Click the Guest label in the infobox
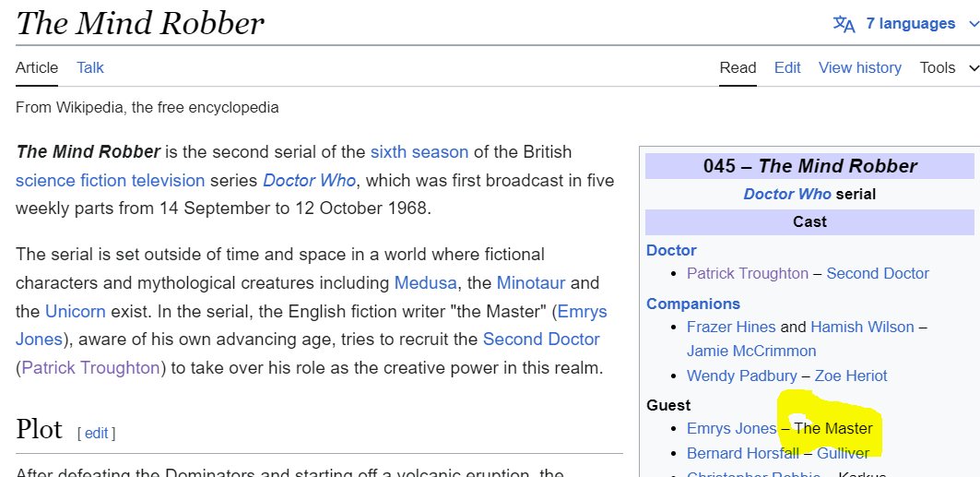The width and height of the screenshot is (980, 477). coord(668,405)
